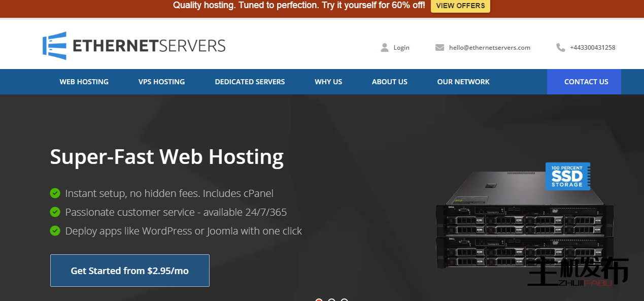The width and height of the screenshot is (644, 301).
Task: Click the green check beside Passionate customer service
Action: 55,212
